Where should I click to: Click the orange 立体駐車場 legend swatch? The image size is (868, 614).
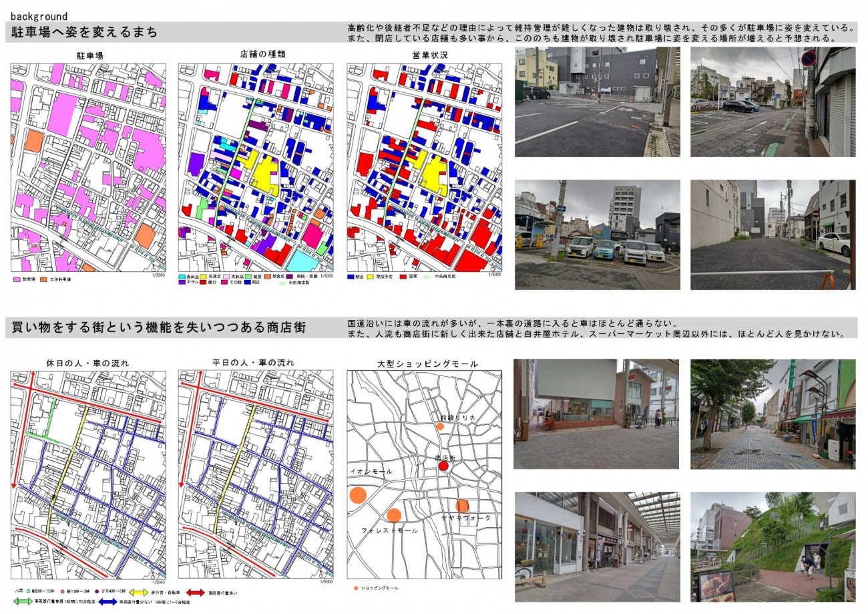click(x=44, y=279)
